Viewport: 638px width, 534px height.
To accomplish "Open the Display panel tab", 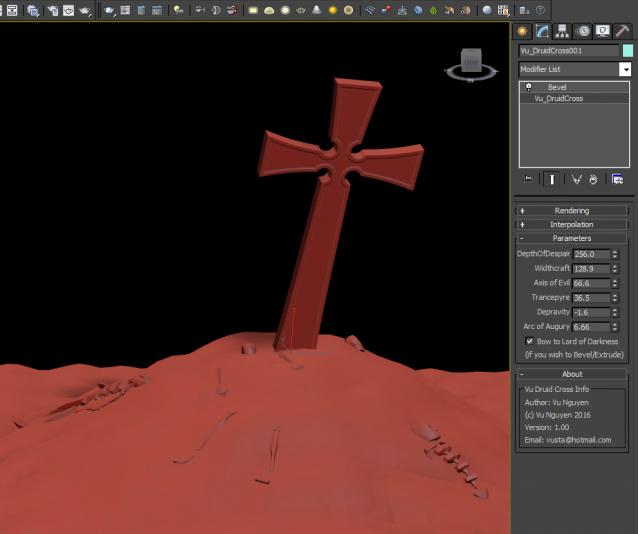I will click(x=602, y=31).
